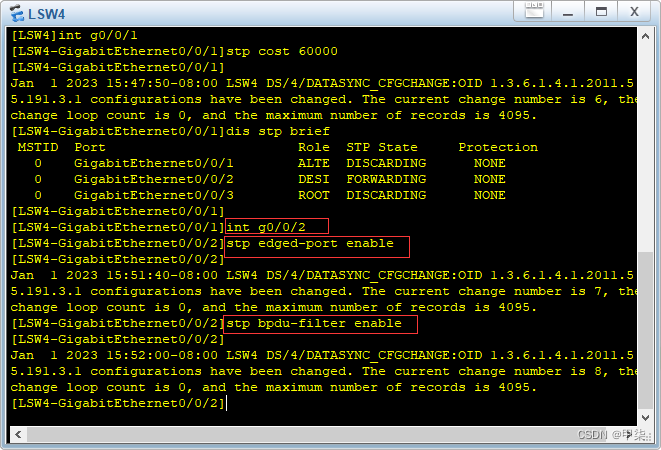
Task: Click the vertical scrollbar thumb
Action: [645, 330]
